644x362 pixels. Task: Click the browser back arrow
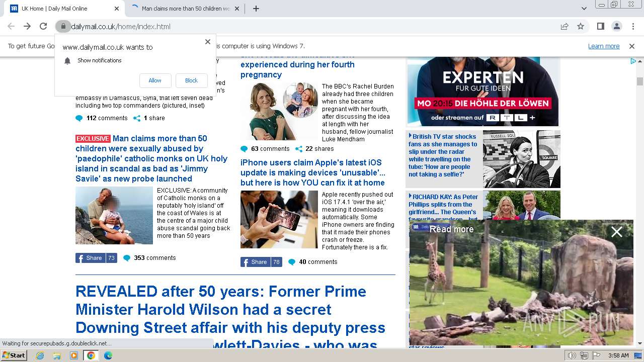point(11,26)
